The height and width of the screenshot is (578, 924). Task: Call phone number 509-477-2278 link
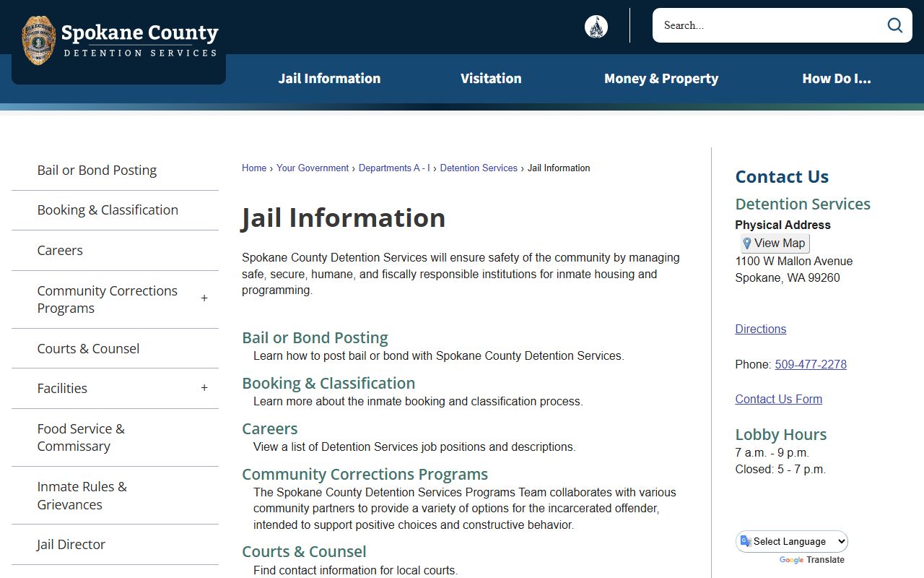point(811,365)
